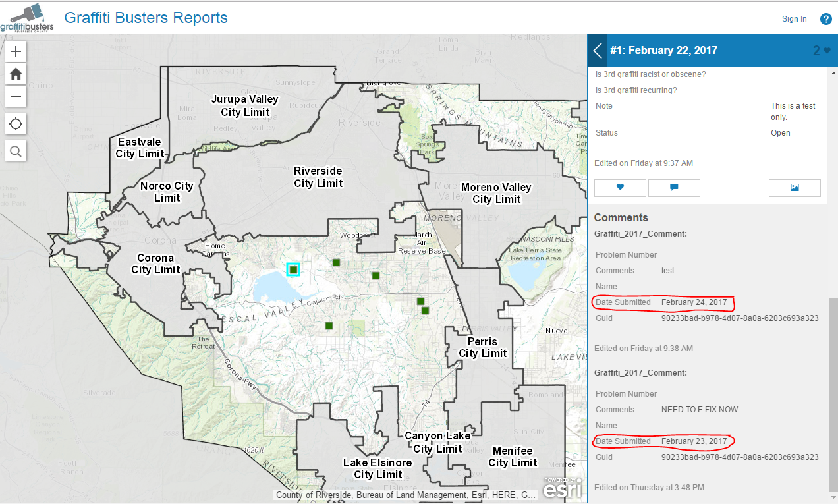The width and height of the screenshot is (838, 504).
Task: Find my location on map
Action: click(x=16, y=123)
